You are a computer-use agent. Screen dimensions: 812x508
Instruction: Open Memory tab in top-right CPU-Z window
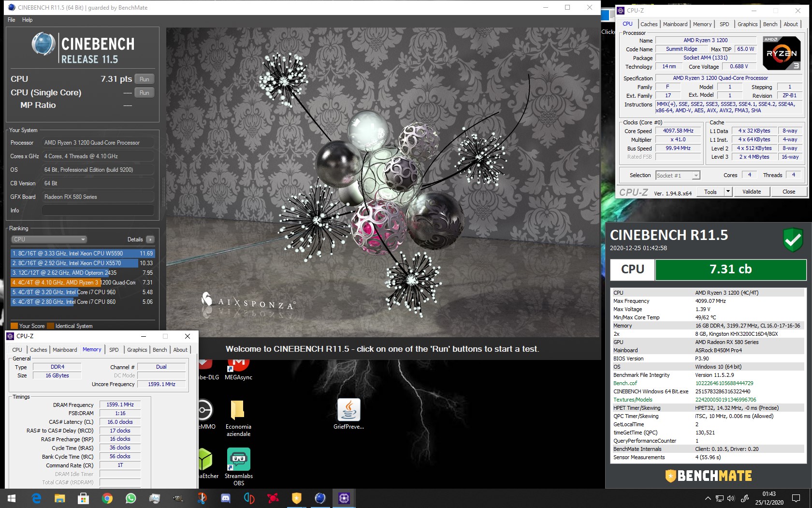click(702, 24)
